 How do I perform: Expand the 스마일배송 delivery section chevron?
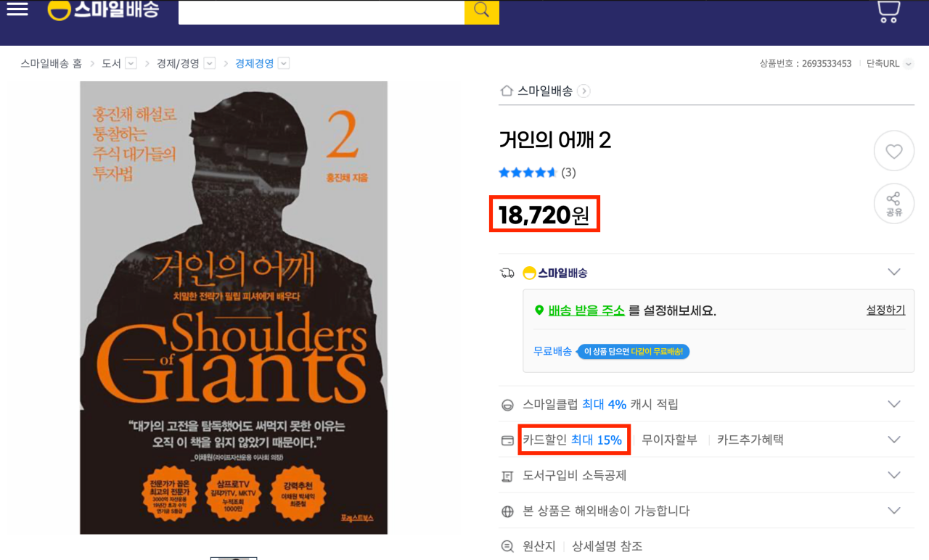894,273
